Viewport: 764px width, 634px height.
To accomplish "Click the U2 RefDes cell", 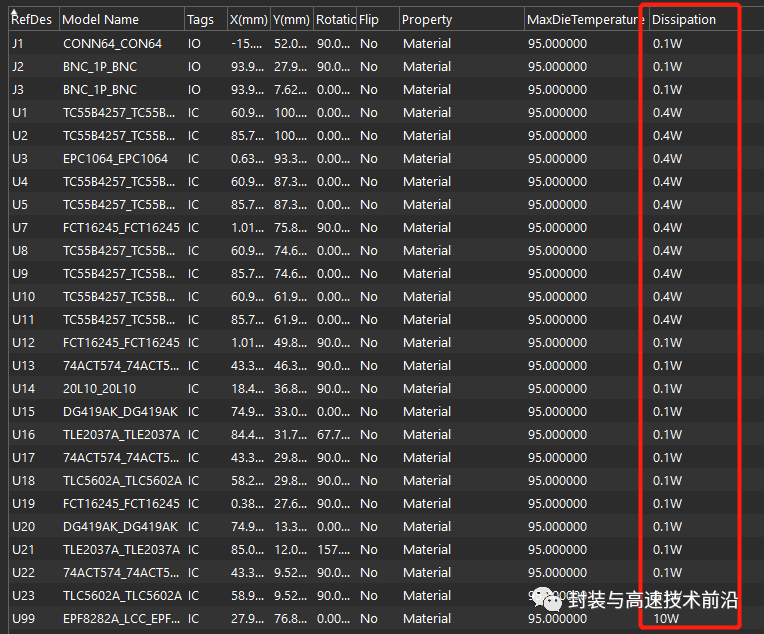I will point(20,135).
